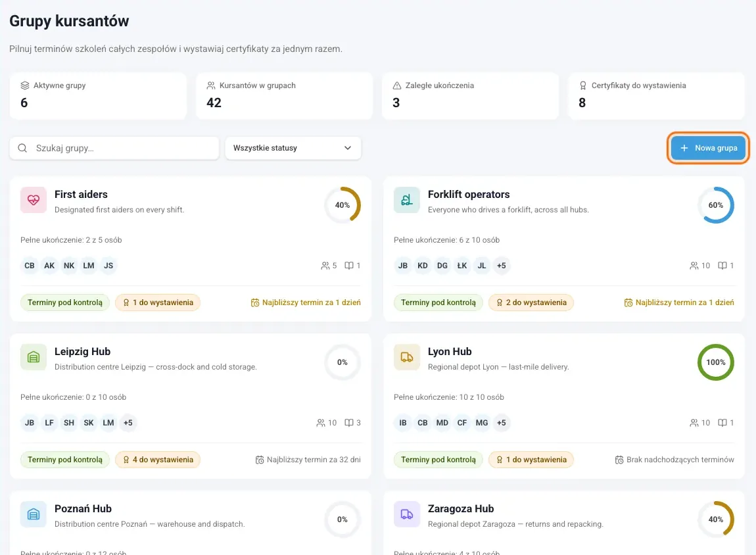This screenshot has width=756, height=555.
Task: Open the Wszystkie statusy dropdown
Action: [x=293, y=148]
